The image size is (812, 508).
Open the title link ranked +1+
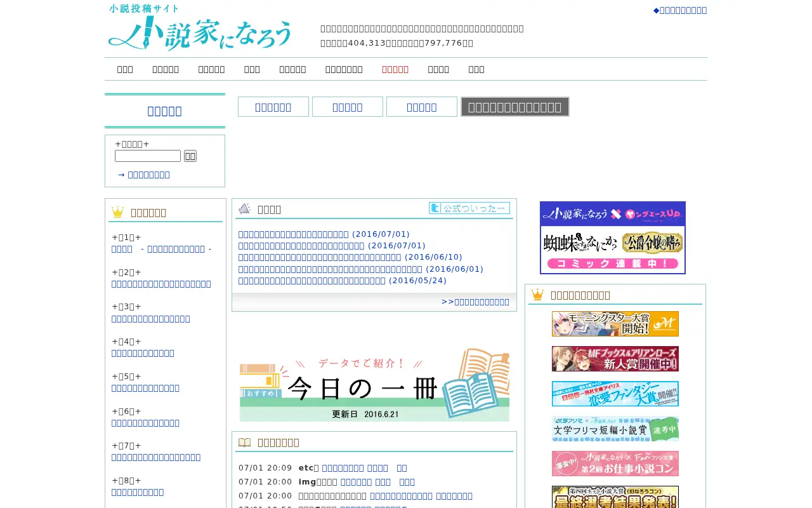(162, 249)
